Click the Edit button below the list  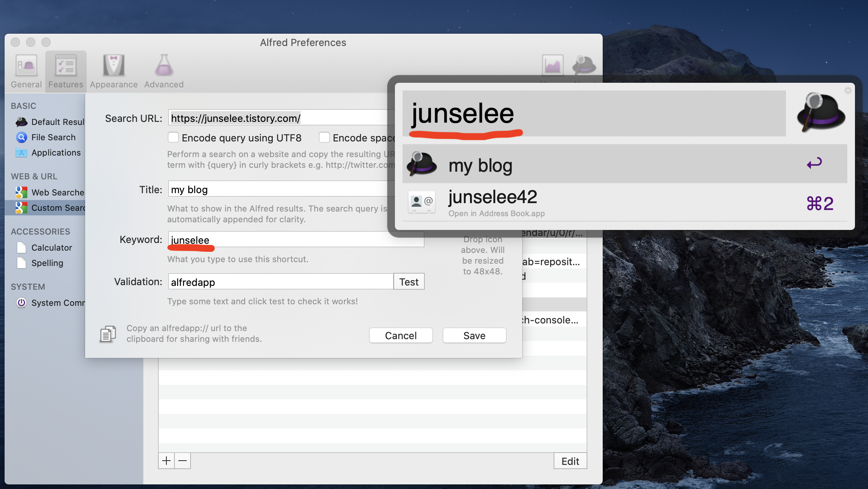pos(570,461)
